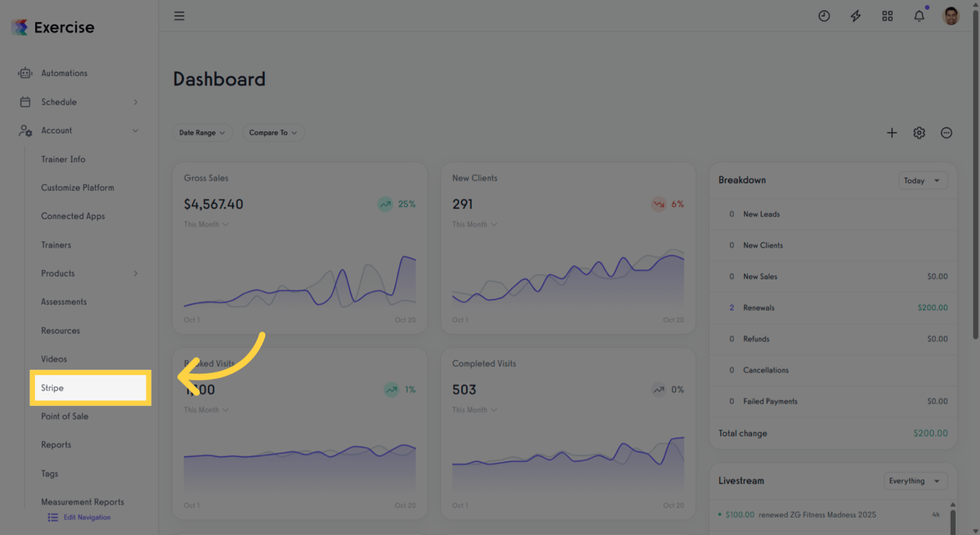Viewport: 980px width, 535px height.
Task: Collapse the Account section in sidebar
Action: pos(136,131)
